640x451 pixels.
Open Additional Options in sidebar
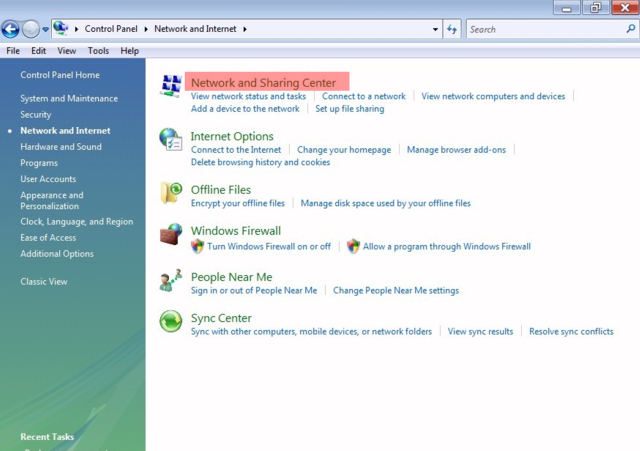pyautogui.click(x=57, y=254)
